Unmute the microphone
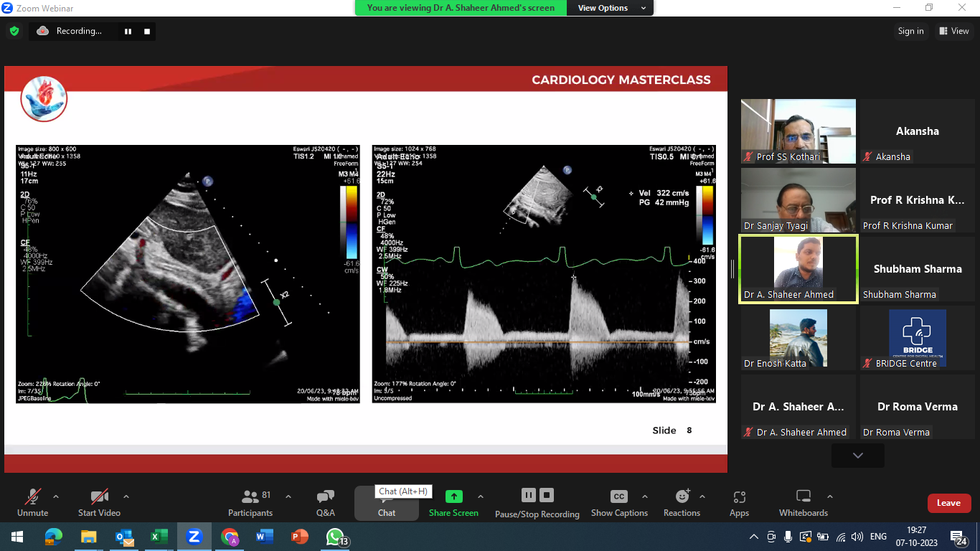980x551 pixels. click(32, 501)
